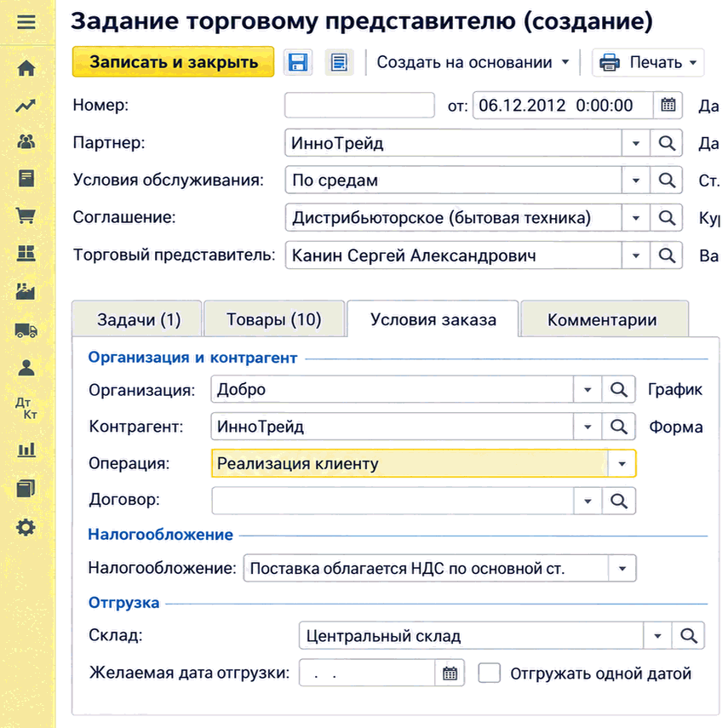Switch to the Товары (10) tab
Viewport: 728px width, 728px height.
click(x=274, y=319)
